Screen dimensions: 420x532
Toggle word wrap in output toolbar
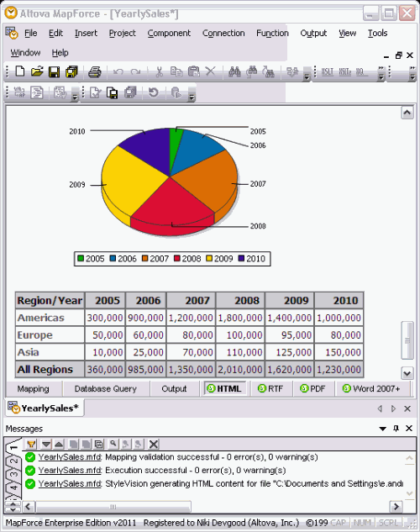tap(19, 92)
